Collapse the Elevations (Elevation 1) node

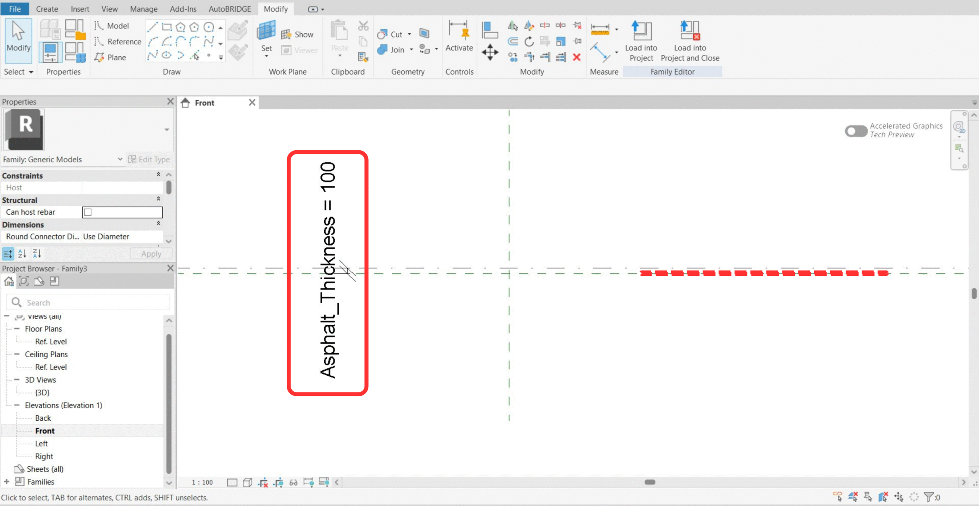pos(17,405)
